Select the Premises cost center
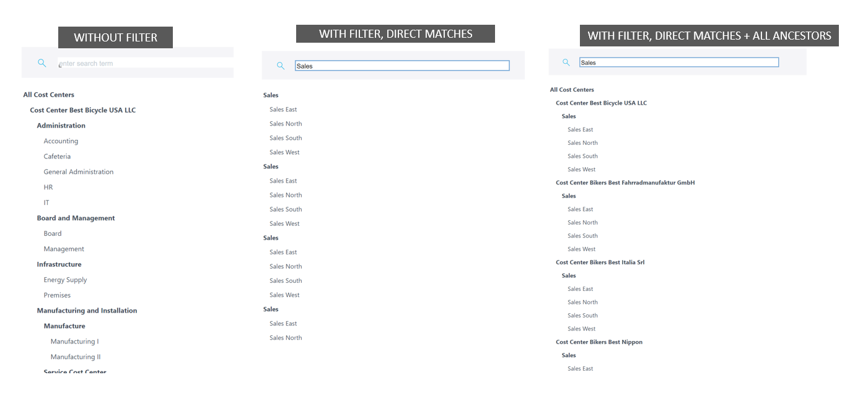868x406 pixels. (x=57, y=295)
